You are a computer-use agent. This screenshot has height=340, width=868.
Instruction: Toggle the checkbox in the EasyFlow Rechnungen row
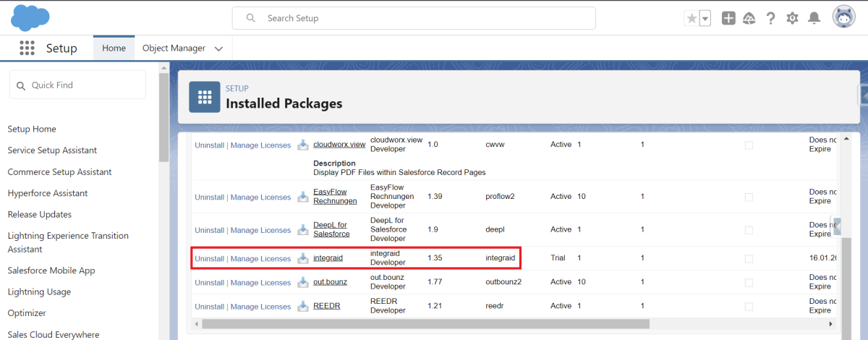point(749,197)
